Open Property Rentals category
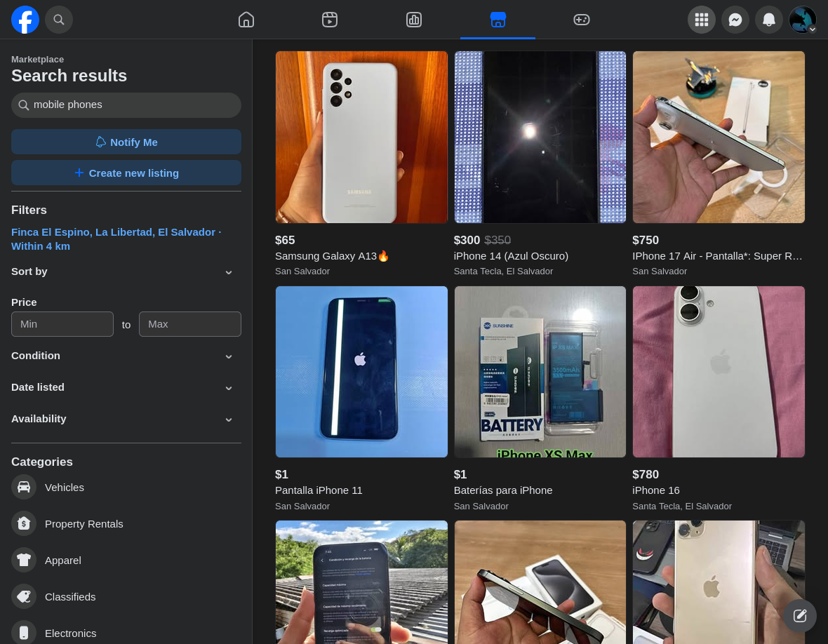This screenshot has width=828, height=644. tap(126, 523)
